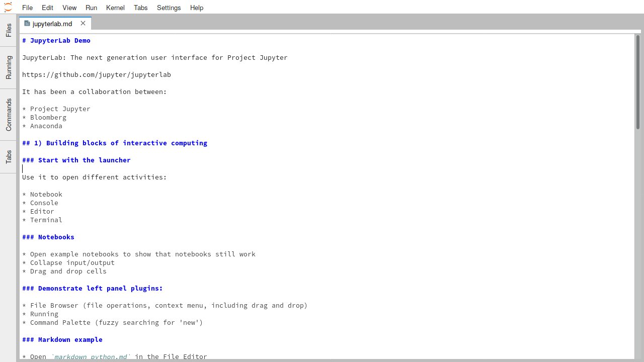644x362 pixels.
Task: Click the '* File Browser' line
Action: click(x=165, y=305)
